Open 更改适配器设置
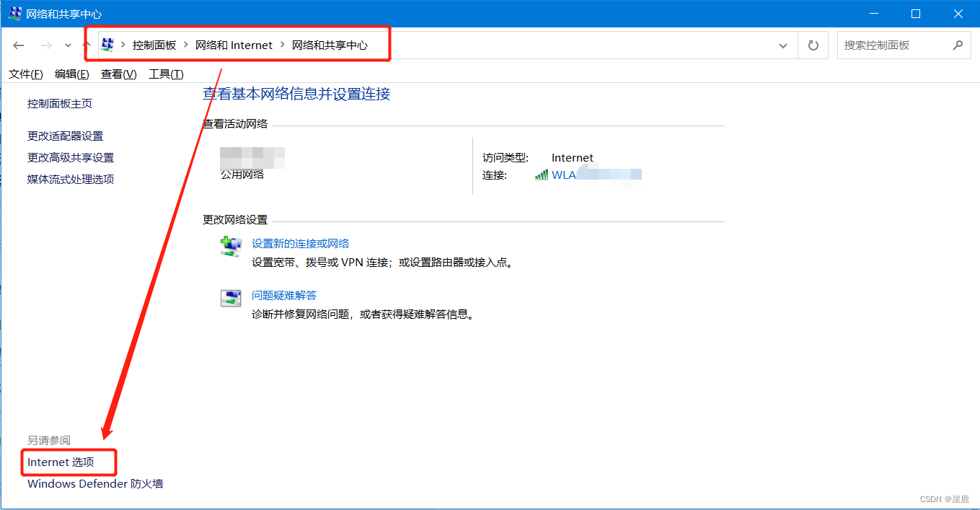 click(x=65, y=136)
